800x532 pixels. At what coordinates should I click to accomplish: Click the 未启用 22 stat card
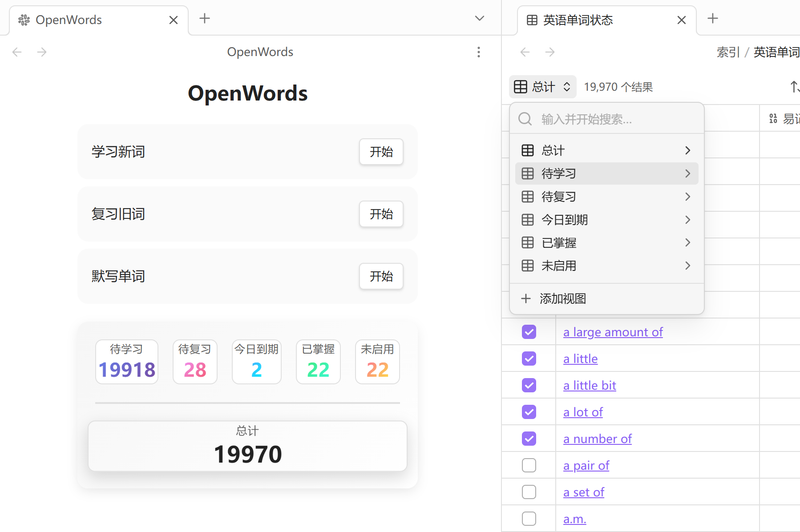(377, 362)
